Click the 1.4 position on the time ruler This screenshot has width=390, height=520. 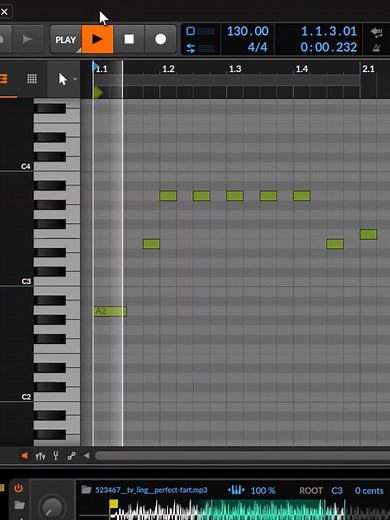tap(301, 69)
